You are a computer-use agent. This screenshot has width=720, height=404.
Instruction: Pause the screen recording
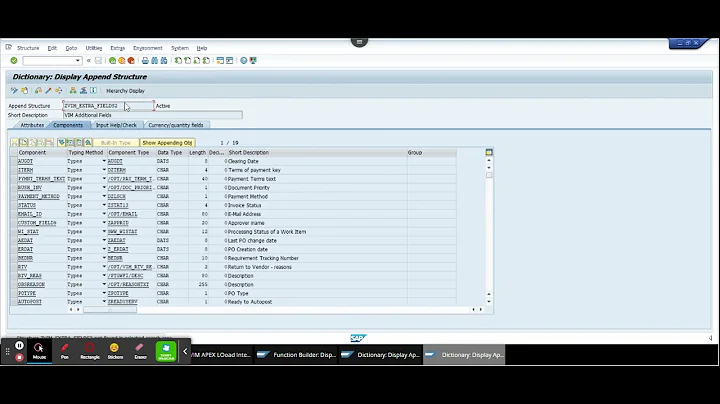(x=19, y=345)
